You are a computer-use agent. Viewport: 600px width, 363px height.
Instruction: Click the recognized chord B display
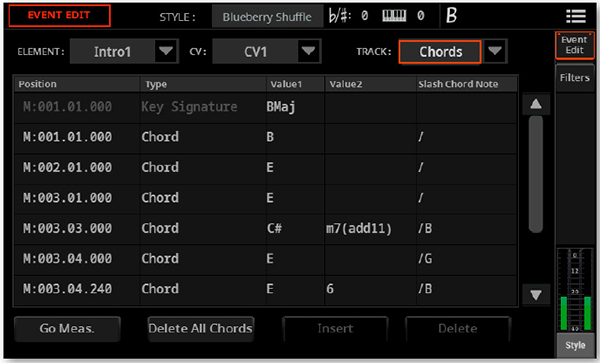[x=452, y=16]
